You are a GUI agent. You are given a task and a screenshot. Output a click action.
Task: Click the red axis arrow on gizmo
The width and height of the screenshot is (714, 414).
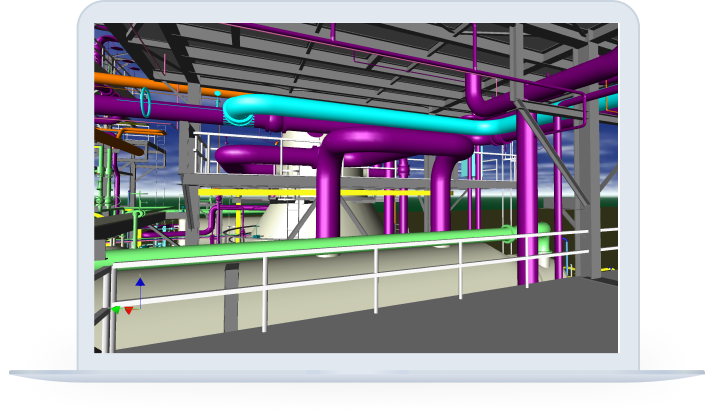128,311
